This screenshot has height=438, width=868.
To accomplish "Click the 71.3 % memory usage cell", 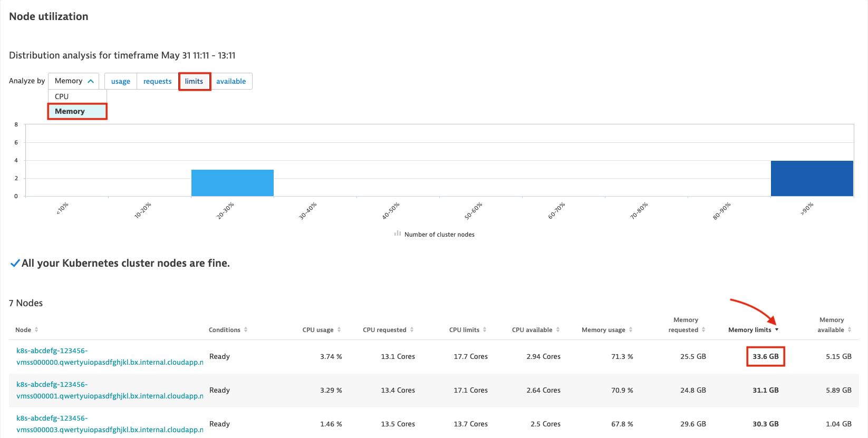I will [622, 356].
